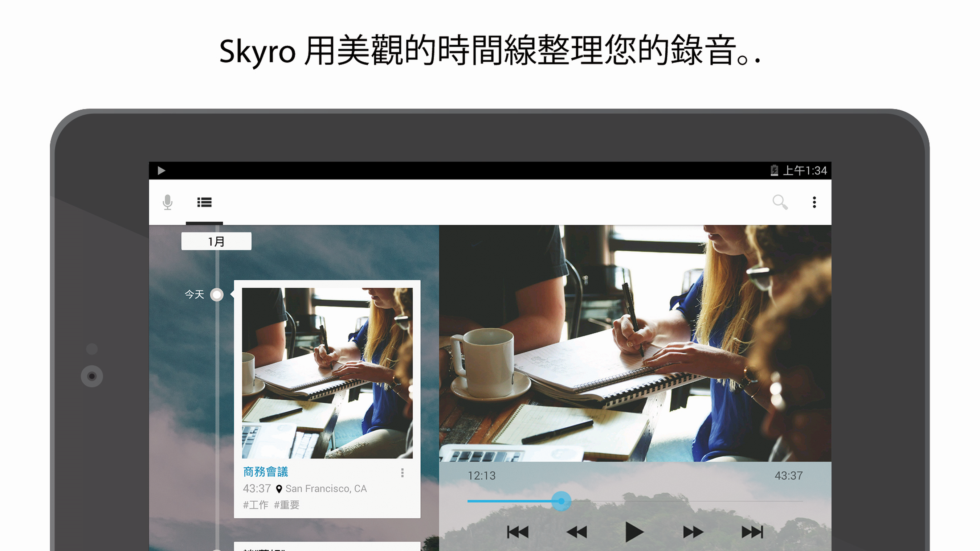Click the 12:13 elapsed time label
Viewport: 980px width, 551px height.
481,476
